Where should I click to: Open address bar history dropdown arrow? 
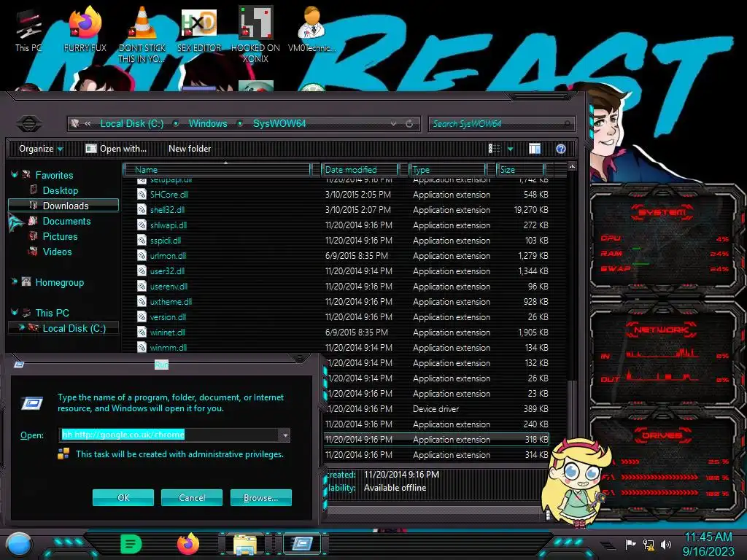click(x=393, y=124)
